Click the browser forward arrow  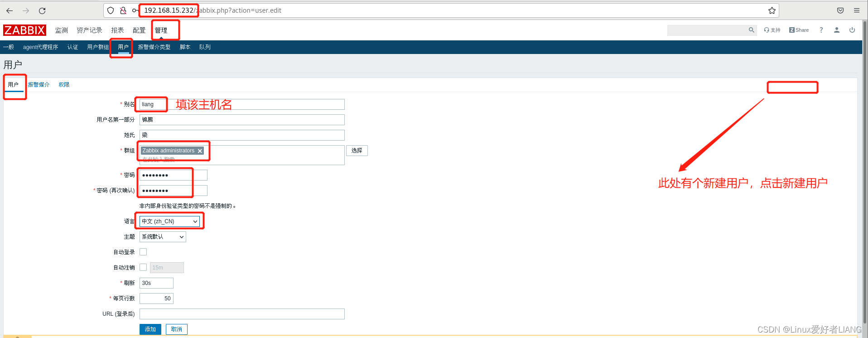26,10
